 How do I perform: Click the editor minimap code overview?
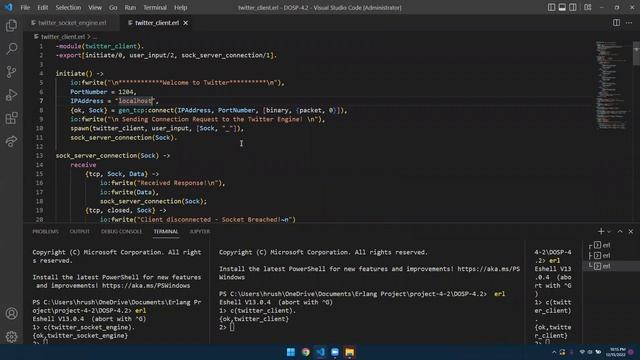tap(611, 85)
